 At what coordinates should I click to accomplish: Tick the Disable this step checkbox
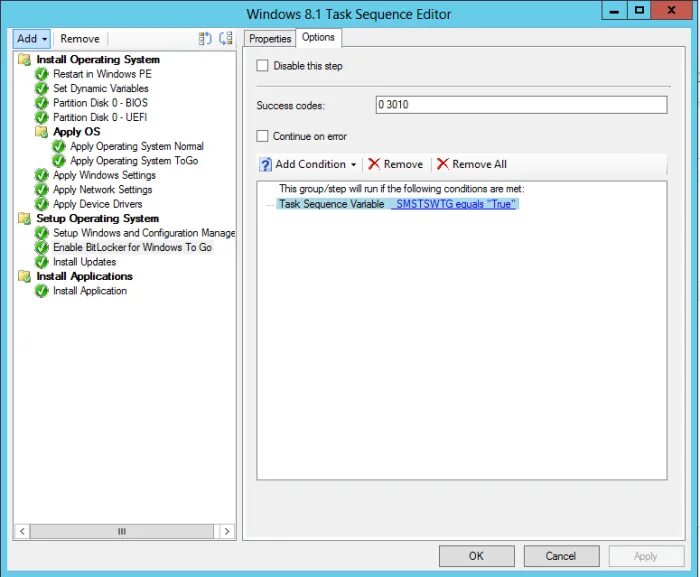click(262, 66)
